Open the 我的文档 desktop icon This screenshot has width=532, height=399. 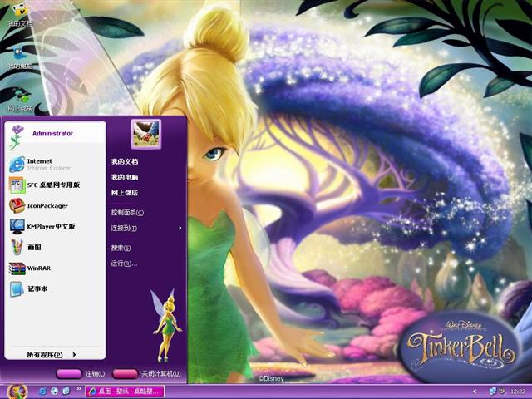point(20,15)
